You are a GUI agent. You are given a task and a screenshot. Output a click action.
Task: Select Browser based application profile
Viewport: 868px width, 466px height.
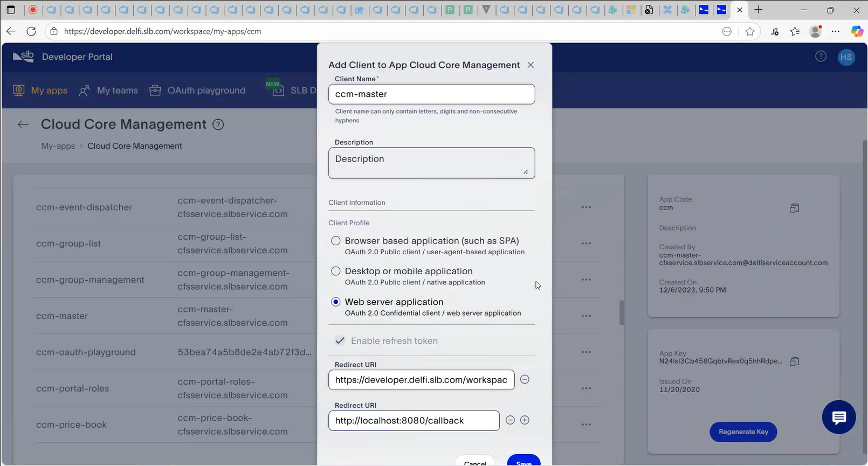point(336,241)
